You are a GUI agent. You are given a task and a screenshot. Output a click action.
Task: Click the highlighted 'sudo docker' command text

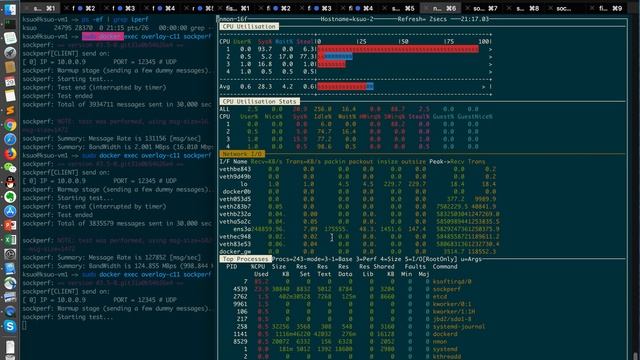click(x=103, y=36)
